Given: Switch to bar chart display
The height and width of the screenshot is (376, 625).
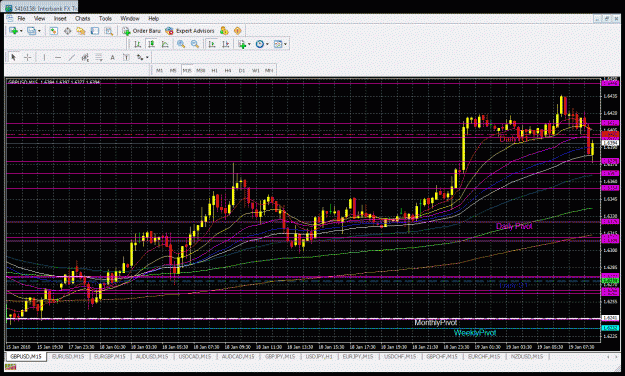Looking at the screenshot, I should [138, 44].
